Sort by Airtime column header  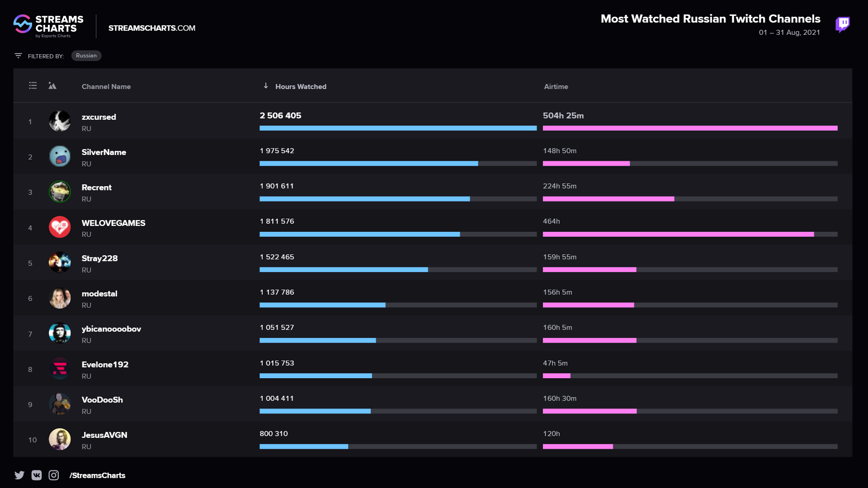(556, 86)
